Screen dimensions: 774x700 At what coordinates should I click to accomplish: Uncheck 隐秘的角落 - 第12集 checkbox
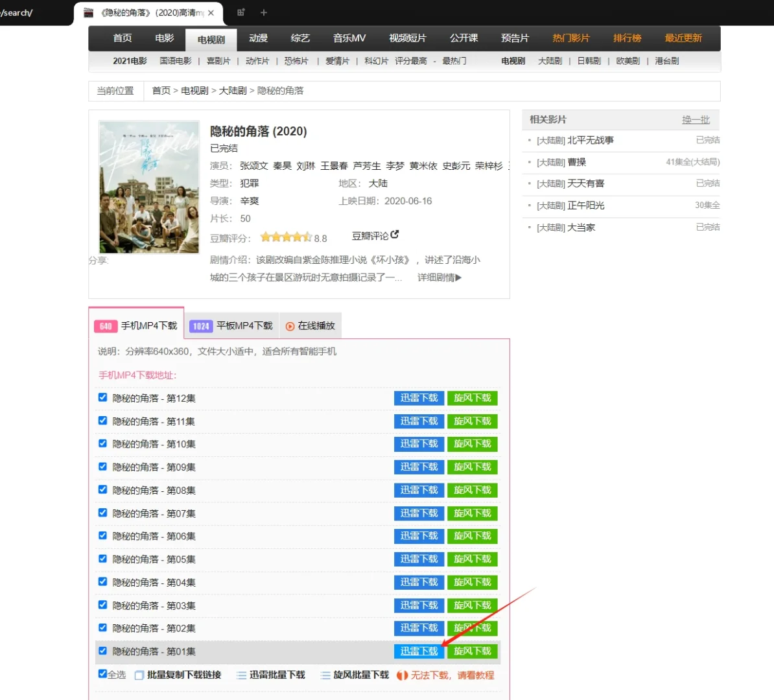point(102,397)
